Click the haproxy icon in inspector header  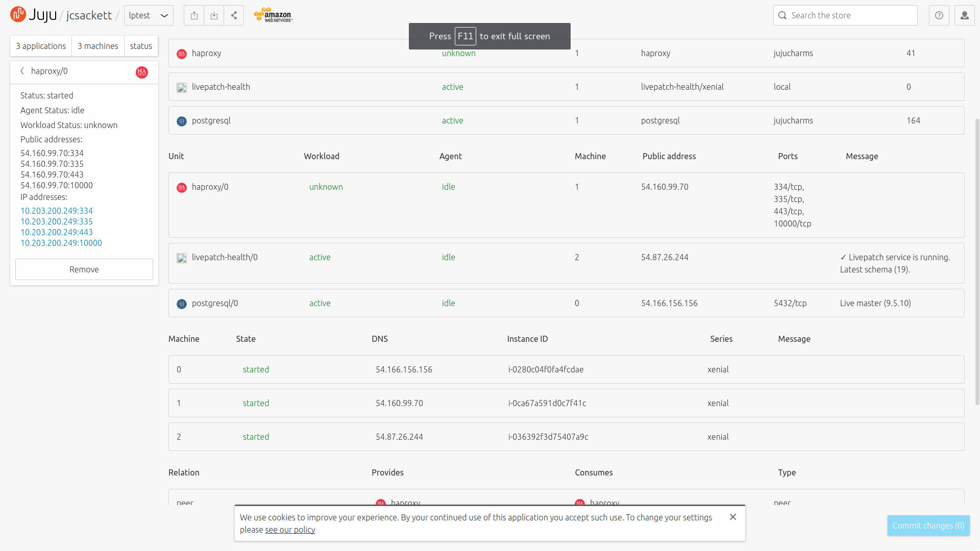[x=142, y=72]
